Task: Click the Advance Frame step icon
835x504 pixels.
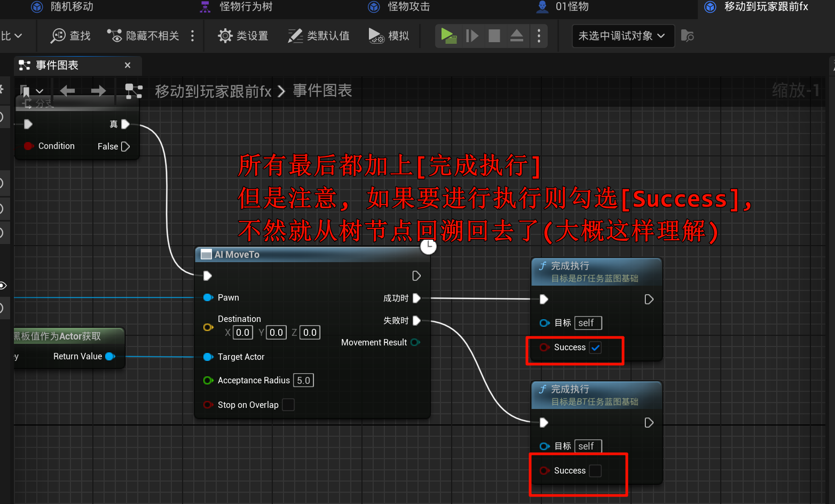Action: tap(472, 36)
